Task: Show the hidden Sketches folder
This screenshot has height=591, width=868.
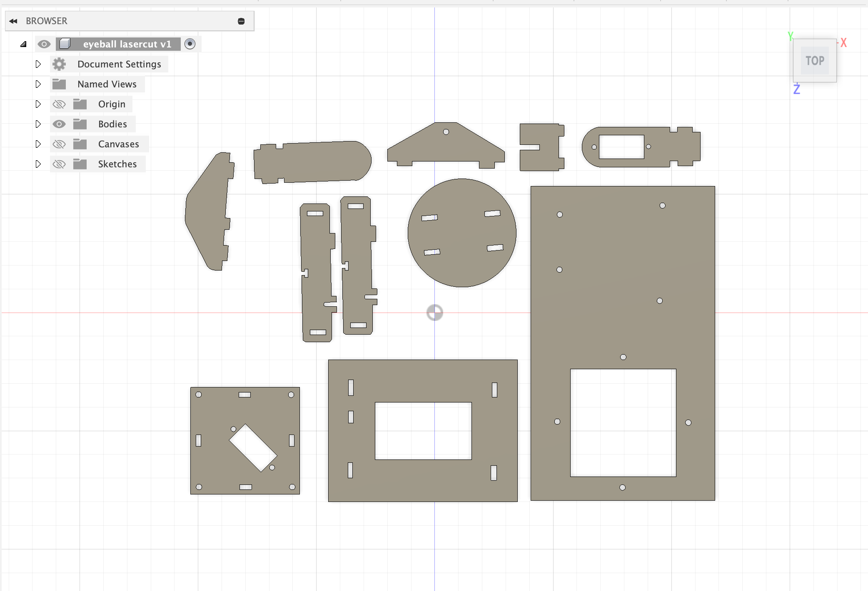Action: pos(59,164)
